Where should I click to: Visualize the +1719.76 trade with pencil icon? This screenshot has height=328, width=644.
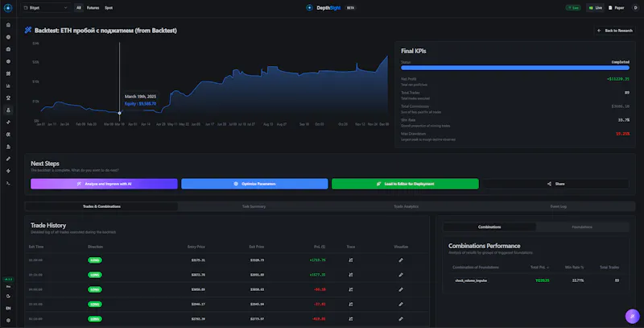[x=401, y=260]
